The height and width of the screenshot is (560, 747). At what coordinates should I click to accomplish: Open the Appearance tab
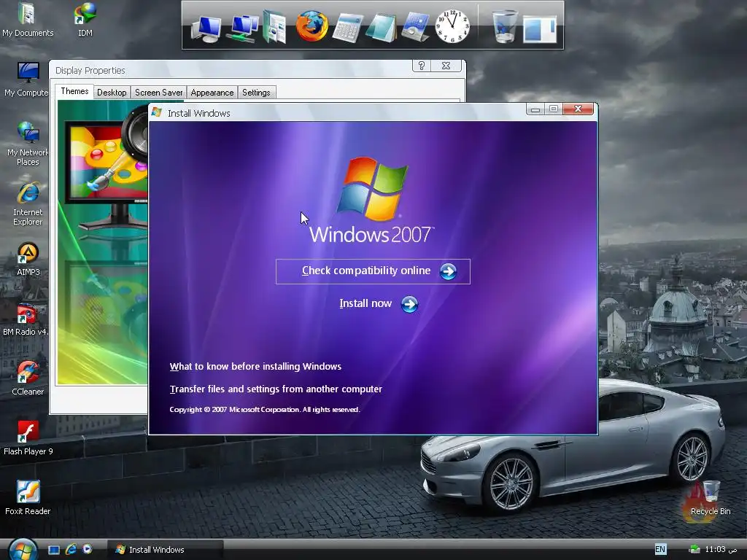[212, 93]
